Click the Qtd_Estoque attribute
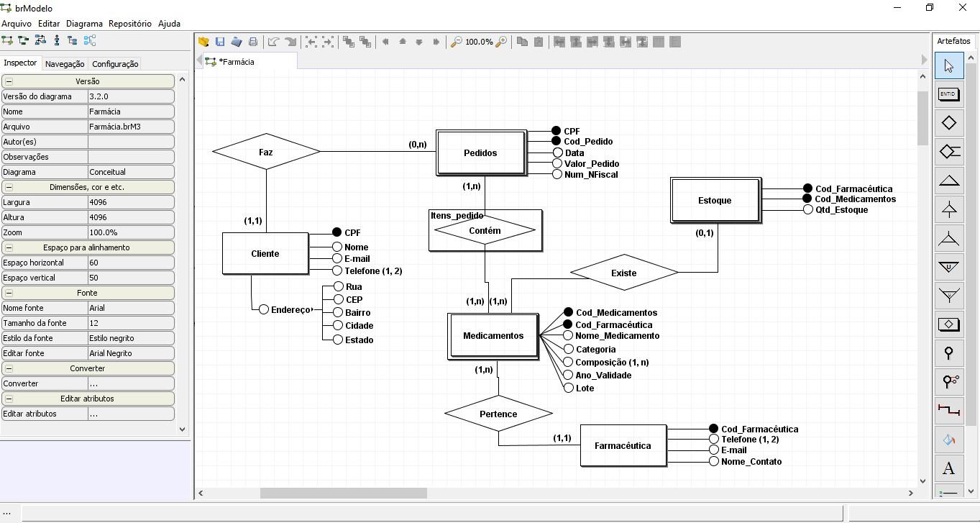This screenshot has height=523, width=980. pyautogui.click(x=835, y=210)
